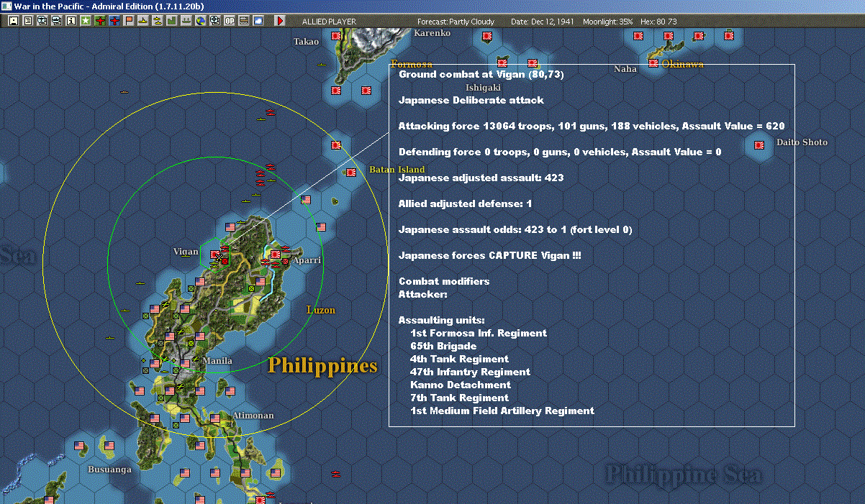Image resolution: width=865 pixels, height=504 pixels.
Task: Select the red plane on blue icon
Action: (x=114, y=21)
